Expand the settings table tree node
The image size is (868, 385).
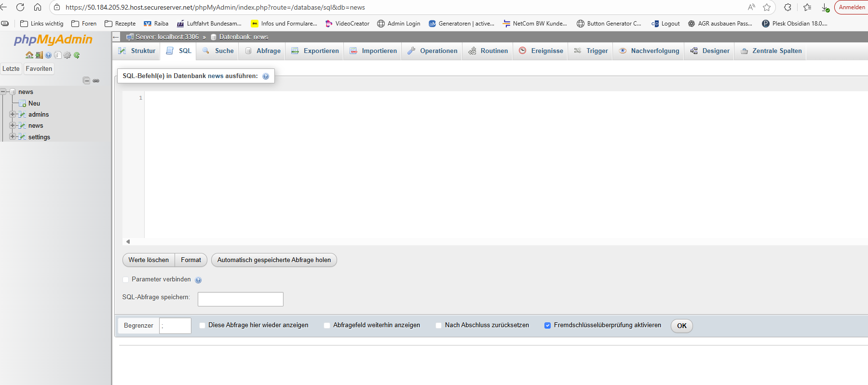click(12, 137)
